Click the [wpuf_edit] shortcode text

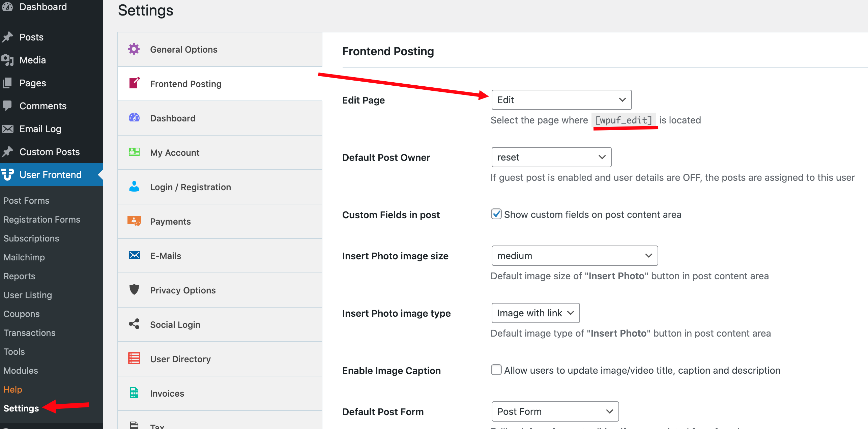(x=624, y=120)
